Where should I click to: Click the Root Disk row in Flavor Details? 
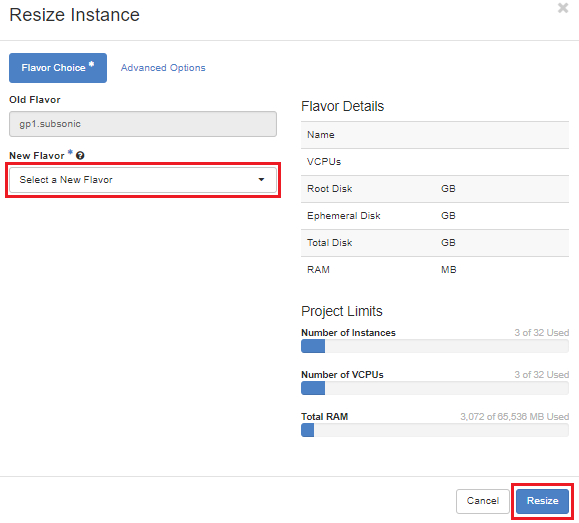pyautogui.click(x=435, y=189)
